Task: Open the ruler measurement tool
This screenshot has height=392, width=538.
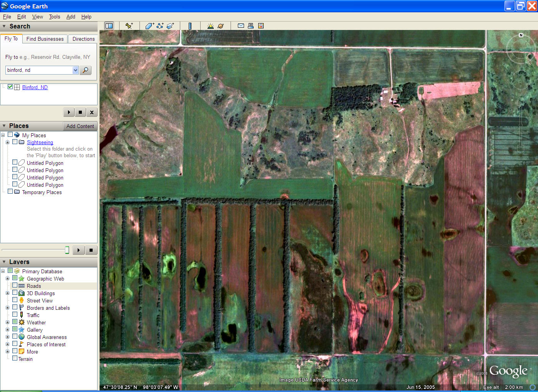Action: [x=190, y=26]
